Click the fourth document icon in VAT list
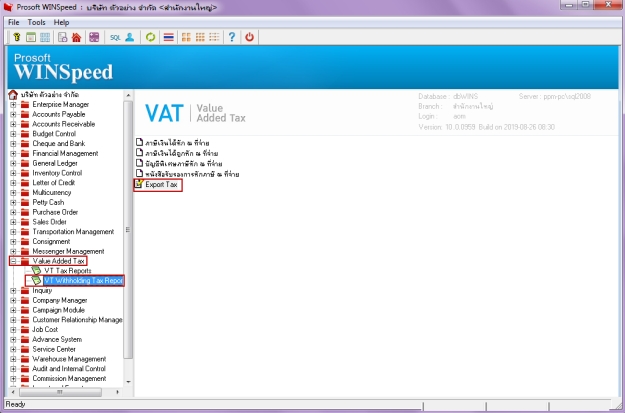 [x=139, y=173]
